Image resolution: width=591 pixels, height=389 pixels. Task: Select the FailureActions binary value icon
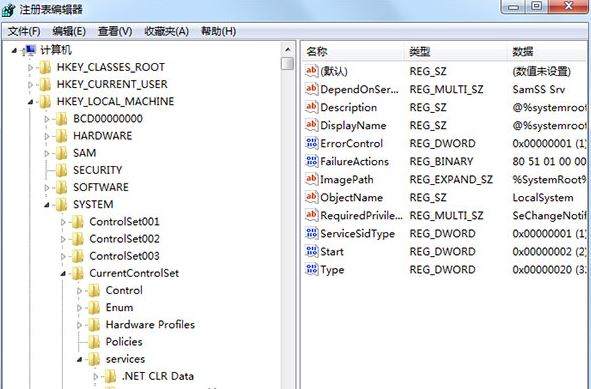point(311,161)
